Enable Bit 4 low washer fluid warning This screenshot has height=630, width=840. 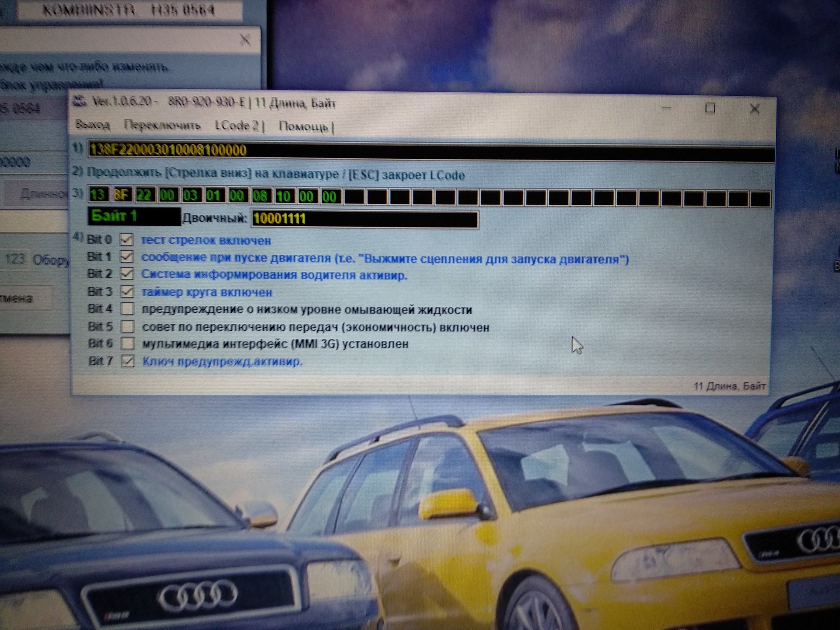click(x=127, y=309)
